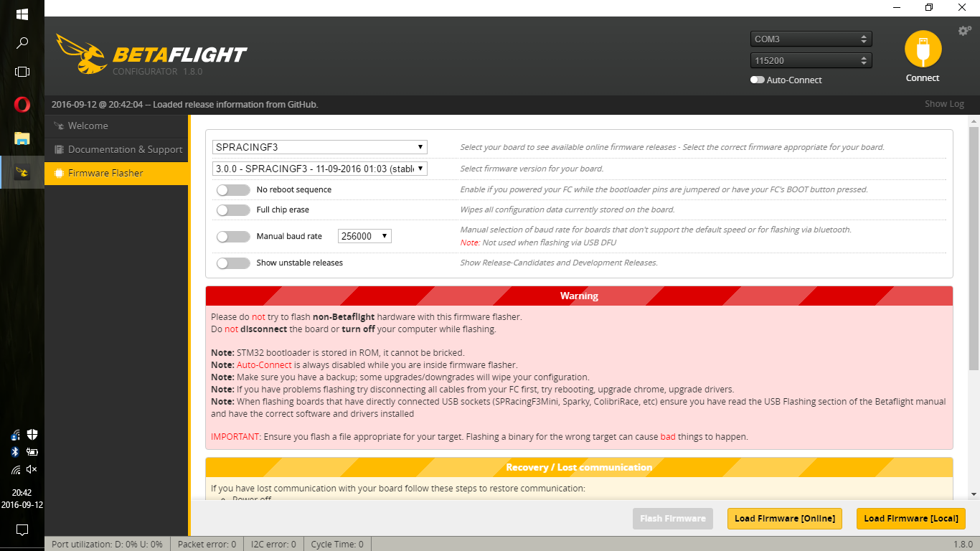Click the vertical scrollbar down arrow
The image size is (980, 551).
tap(974, 494)
